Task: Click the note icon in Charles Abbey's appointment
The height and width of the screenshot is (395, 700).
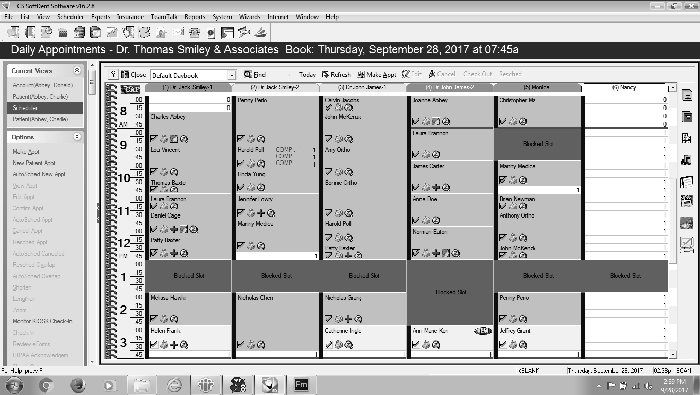Action: [174, 139]
